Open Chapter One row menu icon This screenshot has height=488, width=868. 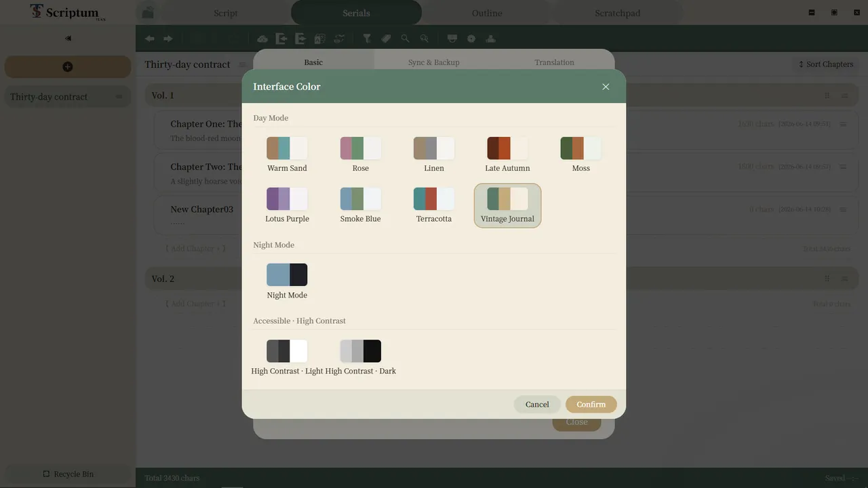[x=843, y=124]
